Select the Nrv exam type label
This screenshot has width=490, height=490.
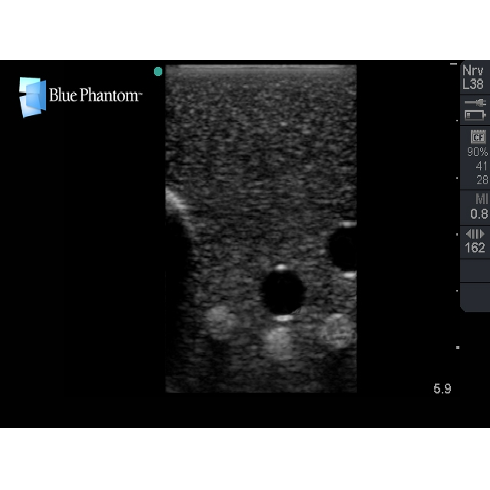tap(473, 71)
